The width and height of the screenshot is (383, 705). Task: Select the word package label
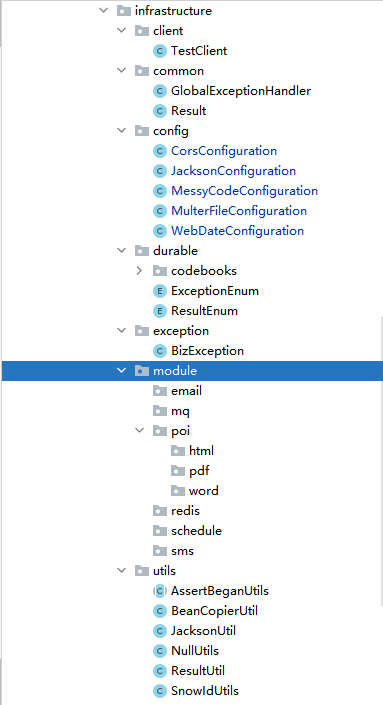pyautogui.click(x=204, y=491)
